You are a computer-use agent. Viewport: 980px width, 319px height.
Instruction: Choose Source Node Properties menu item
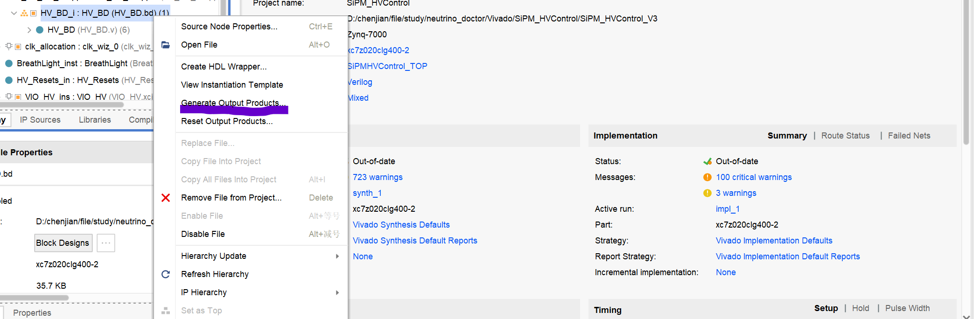[261, 27]
